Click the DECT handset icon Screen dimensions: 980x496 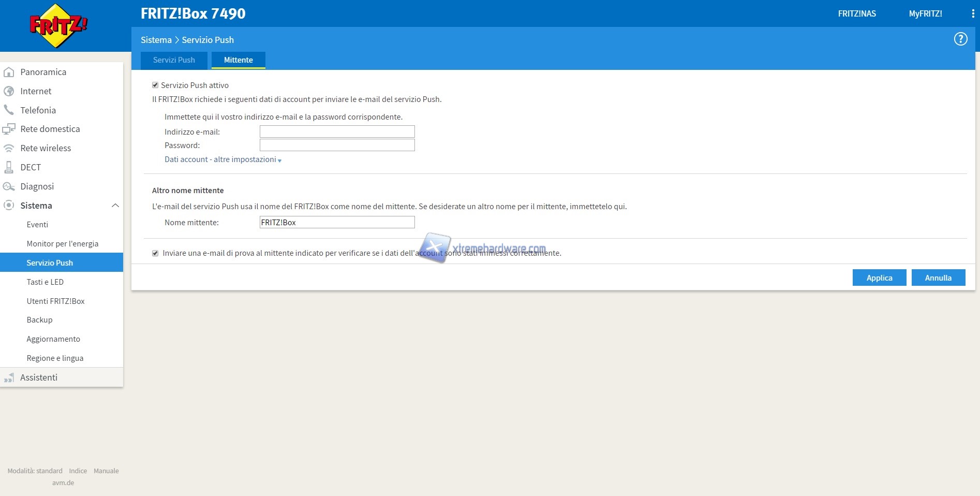click(9, 167)
